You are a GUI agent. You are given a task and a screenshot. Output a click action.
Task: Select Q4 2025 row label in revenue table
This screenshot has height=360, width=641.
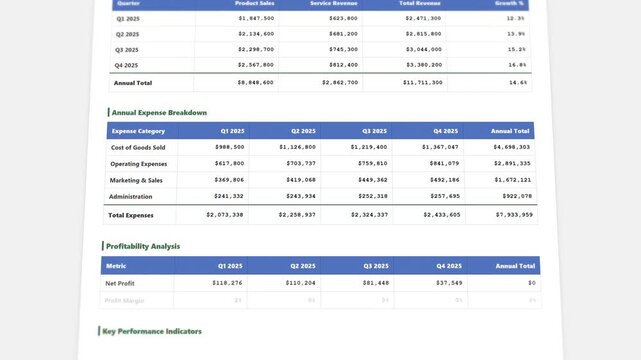pos(126,65)
